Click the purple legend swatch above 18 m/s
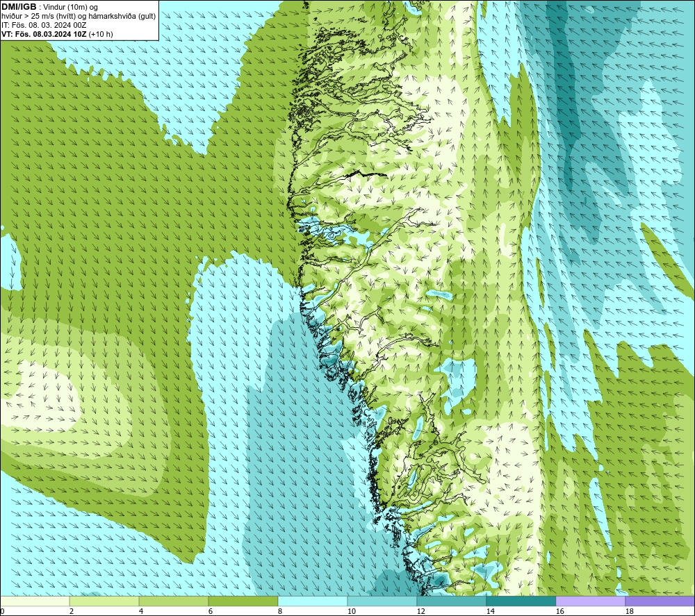Screen dimensions: 695x616 (660, 601)
